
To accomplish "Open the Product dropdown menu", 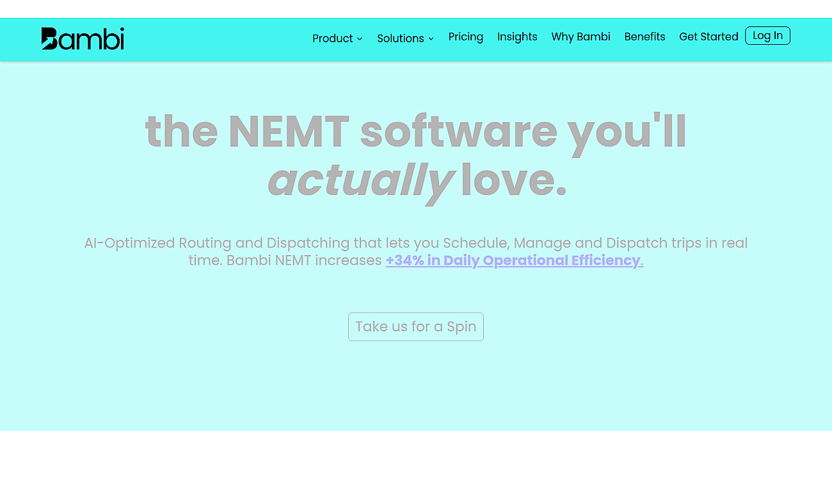I will tap(337, 38).
